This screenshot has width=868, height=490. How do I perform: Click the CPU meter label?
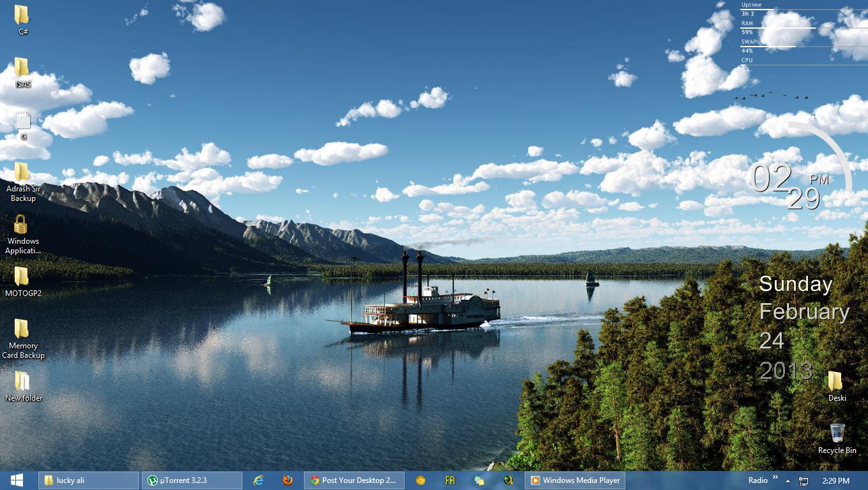click(x=747, y=60)
